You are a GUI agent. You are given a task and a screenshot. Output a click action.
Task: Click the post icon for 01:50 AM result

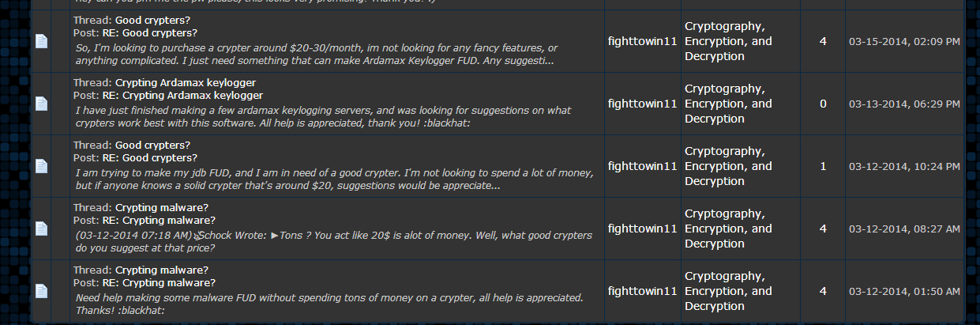point(41,291)
